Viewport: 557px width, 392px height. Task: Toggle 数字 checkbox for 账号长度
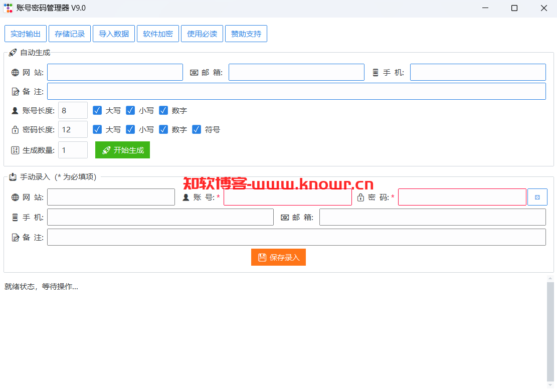163,110
